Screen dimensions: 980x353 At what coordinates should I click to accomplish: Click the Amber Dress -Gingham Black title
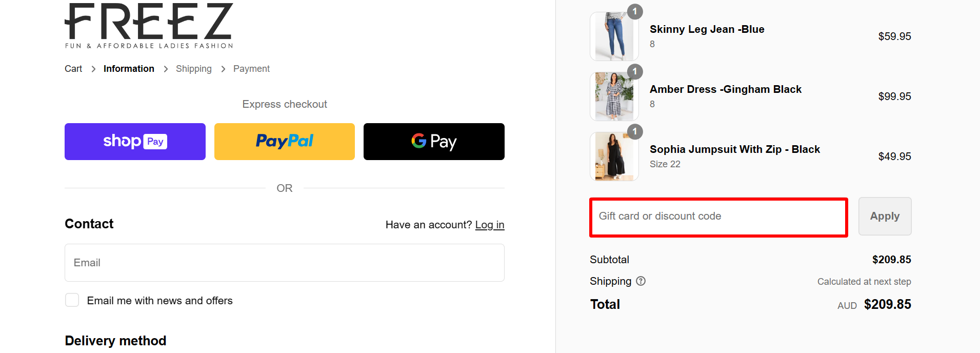click(x=725, y=89)
